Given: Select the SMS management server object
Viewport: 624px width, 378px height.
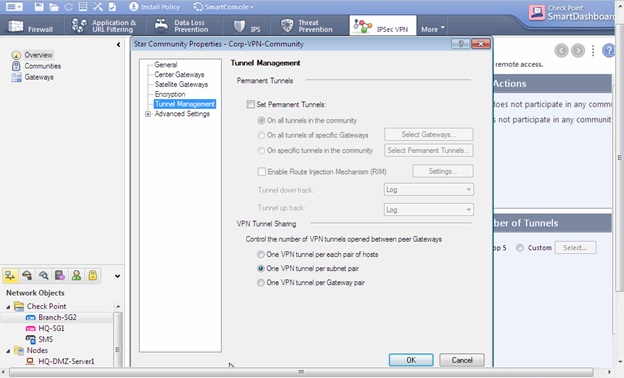Looking at the screenshot, I should (x=39, y=339).
